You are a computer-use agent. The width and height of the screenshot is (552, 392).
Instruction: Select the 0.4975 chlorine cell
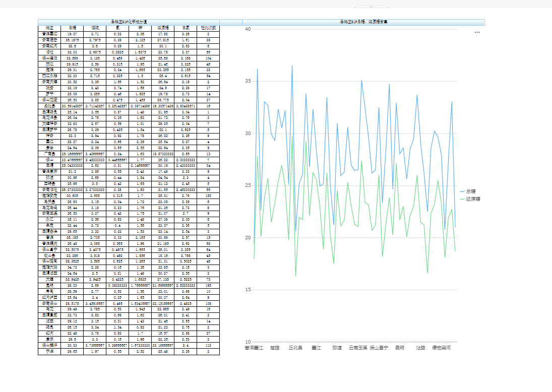(x=117, y=249)
